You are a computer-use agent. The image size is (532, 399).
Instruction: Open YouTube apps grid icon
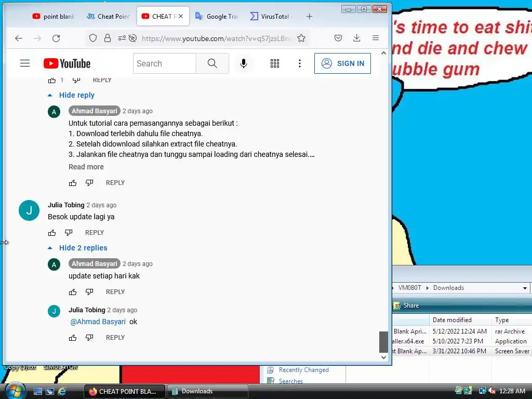[275, 63]
